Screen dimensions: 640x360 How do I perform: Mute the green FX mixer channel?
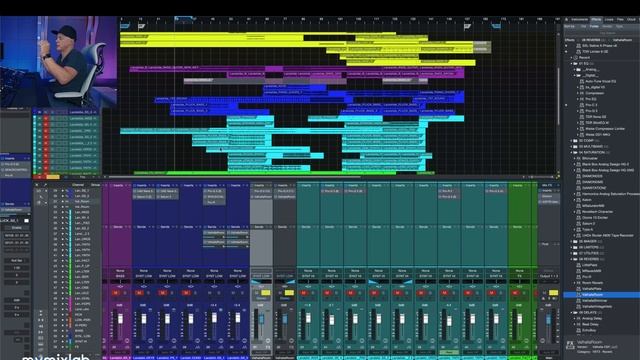tap(515, 293)
